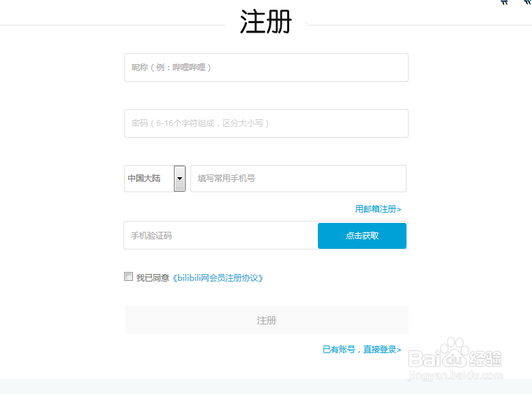Click the blue 点击获取 button

[362, 236]
